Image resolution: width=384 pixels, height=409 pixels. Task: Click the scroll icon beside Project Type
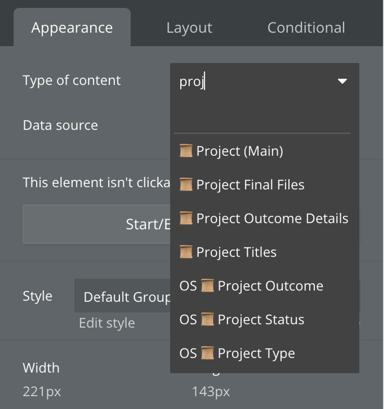click(207, 353)
